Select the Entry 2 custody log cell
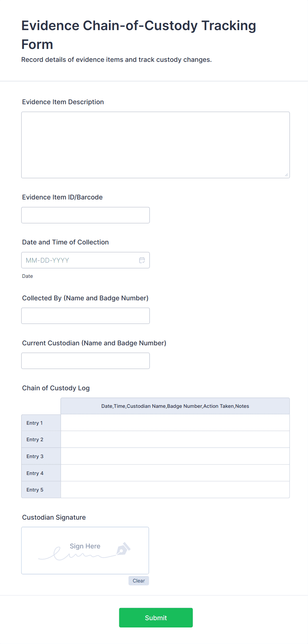Image resolution: width=308 pixels, height=644 pixels. click(x=175, y=439)
